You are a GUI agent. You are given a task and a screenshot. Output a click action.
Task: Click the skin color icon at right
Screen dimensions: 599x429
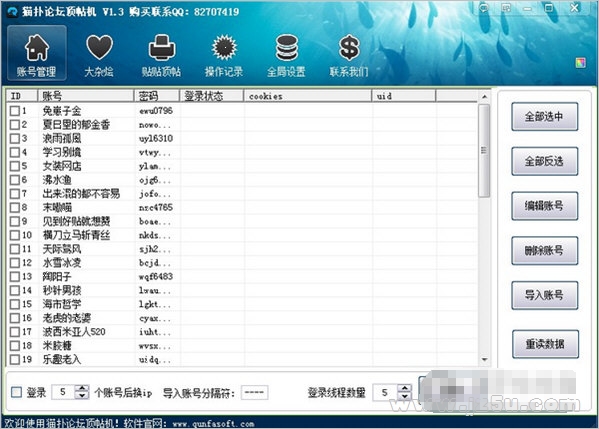pos(581,63)
